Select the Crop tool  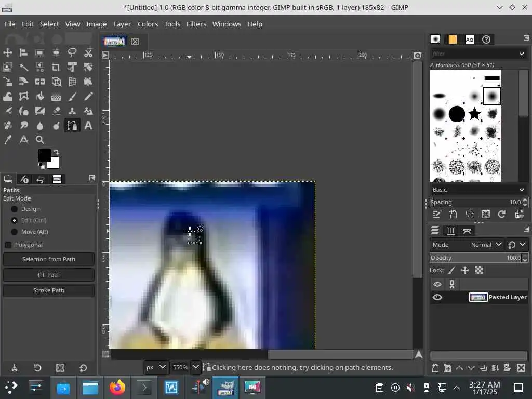(56, 67)
